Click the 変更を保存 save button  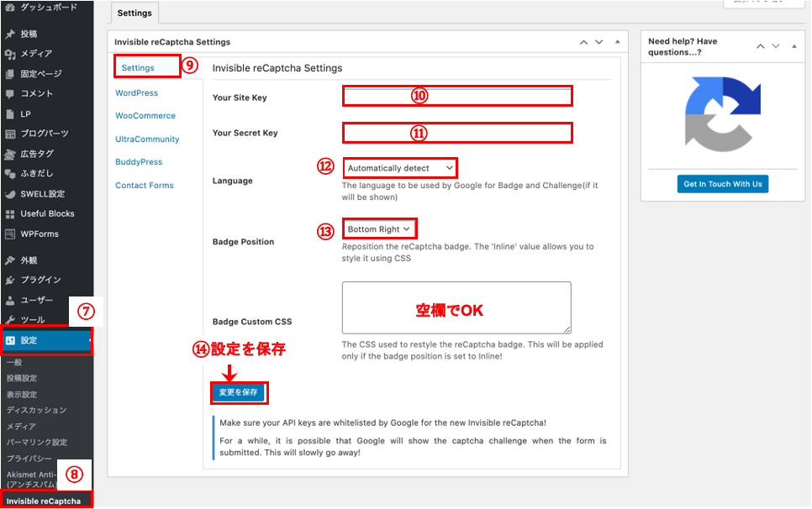coord(238,392)
